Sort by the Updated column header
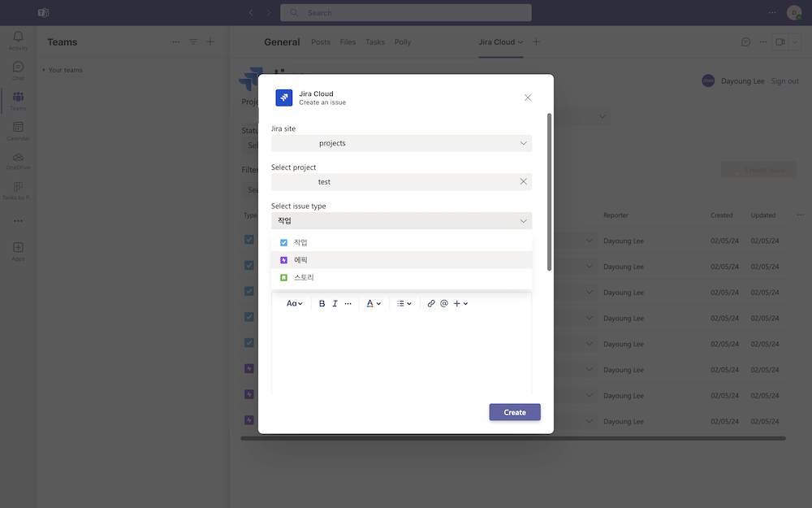The width and height of the screenshot is (812, 508). (762, 215)
